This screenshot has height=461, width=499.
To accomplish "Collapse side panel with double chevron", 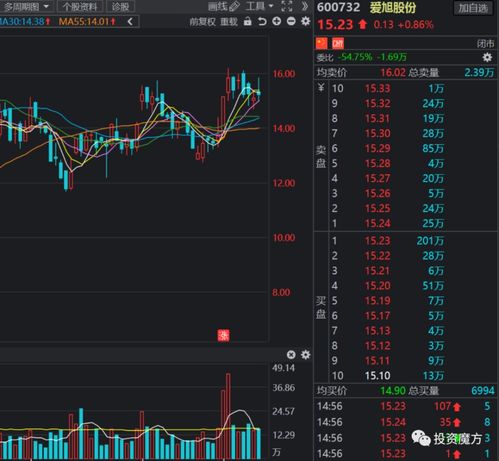I will pyautogui.click(x=305, y=6).
